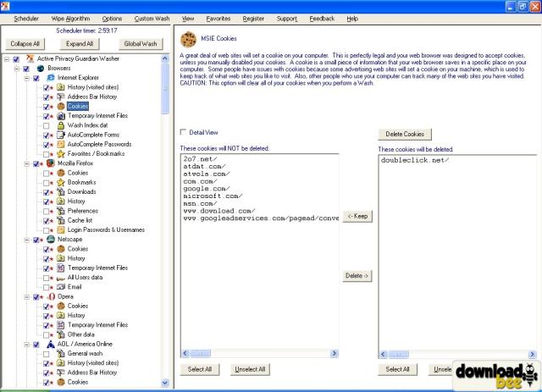Image resolution: width=542 pixels, height=392 pixels.
Task: Click the Temporary Internet Files icon under Internet Explorer
Action: (x=61, y=116)
